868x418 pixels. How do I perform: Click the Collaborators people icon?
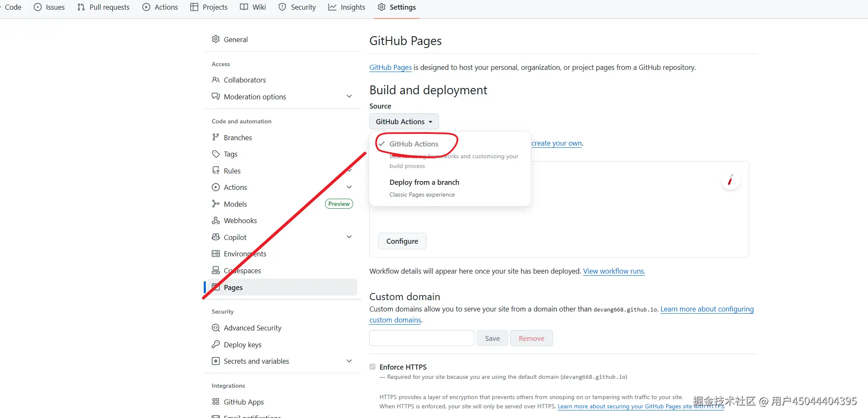pyautogui.click(x=216, y=80)
